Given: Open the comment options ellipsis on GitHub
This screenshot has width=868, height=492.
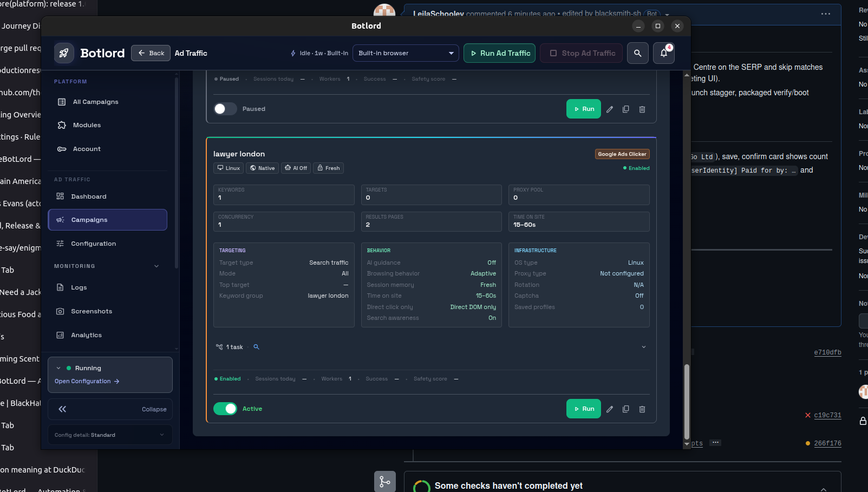Looking at the screenshot, I should [826, 14].
